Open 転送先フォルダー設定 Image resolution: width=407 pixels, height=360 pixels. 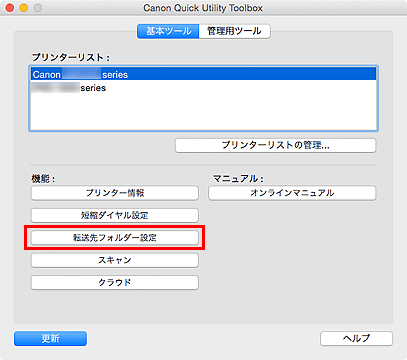point(115,238)
